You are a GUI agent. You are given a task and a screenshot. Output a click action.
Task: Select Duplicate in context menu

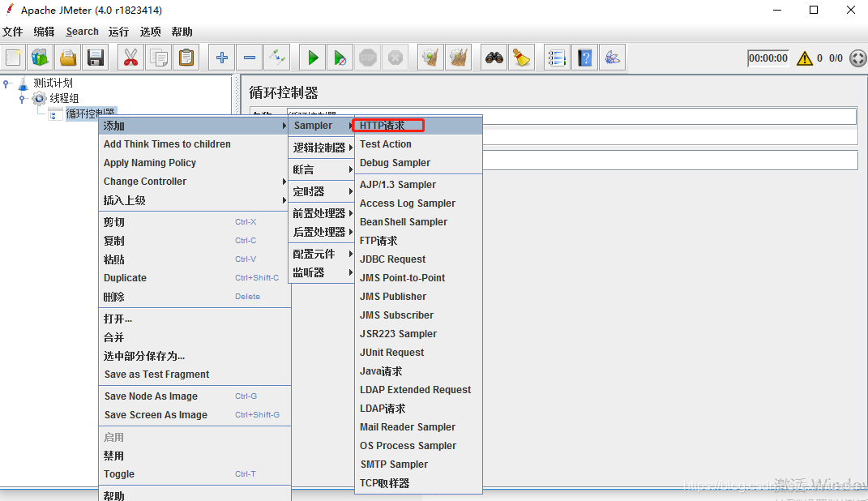coord(195,278)
